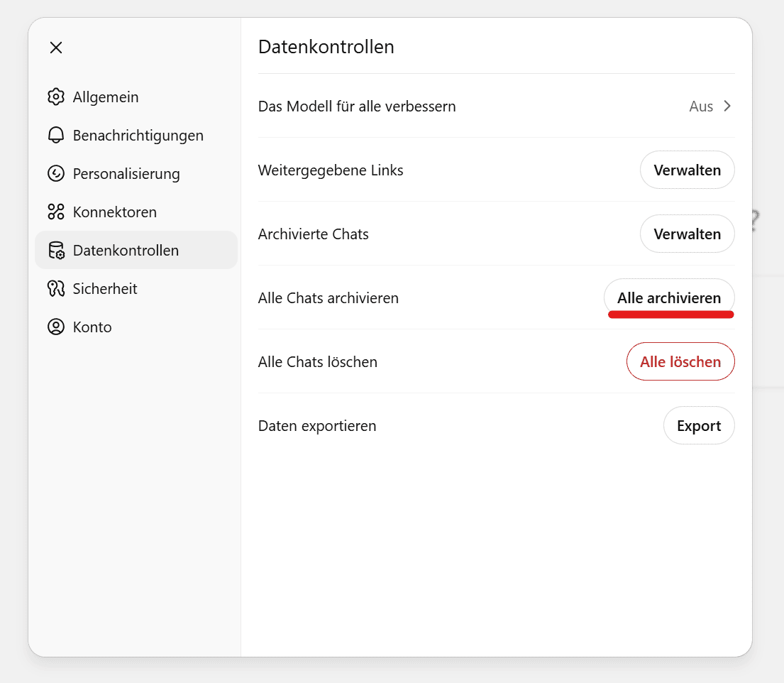The width and height of the screenshot is (784, 683).
Task: Manage Weitergegebene Links with the Verwalten button
Action: click(687, 170)
